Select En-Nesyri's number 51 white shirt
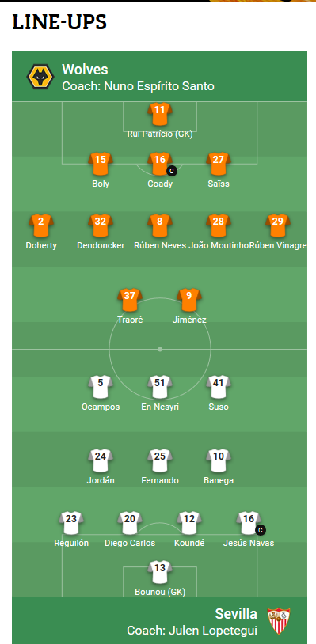 click(160, 387)
